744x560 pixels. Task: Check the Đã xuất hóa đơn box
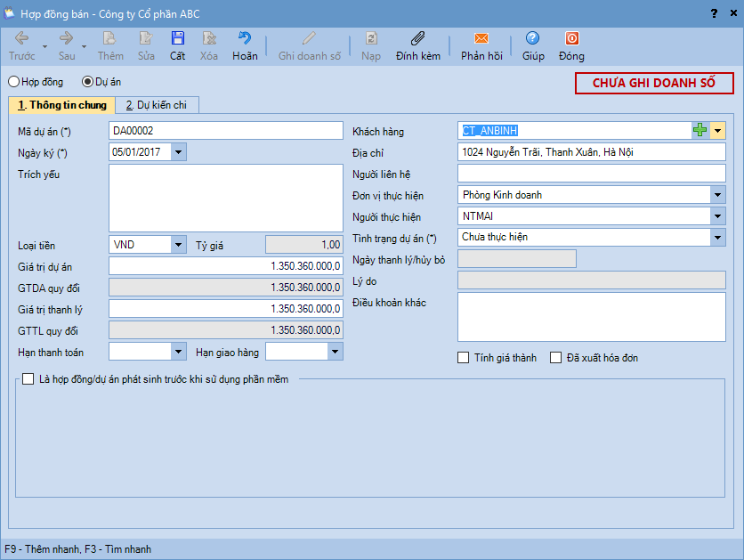coord(556,358)
